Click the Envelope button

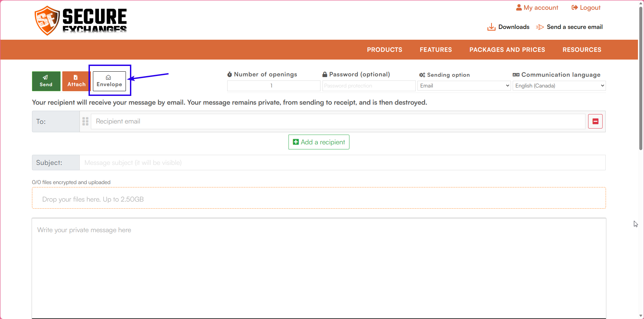point(109,81)
